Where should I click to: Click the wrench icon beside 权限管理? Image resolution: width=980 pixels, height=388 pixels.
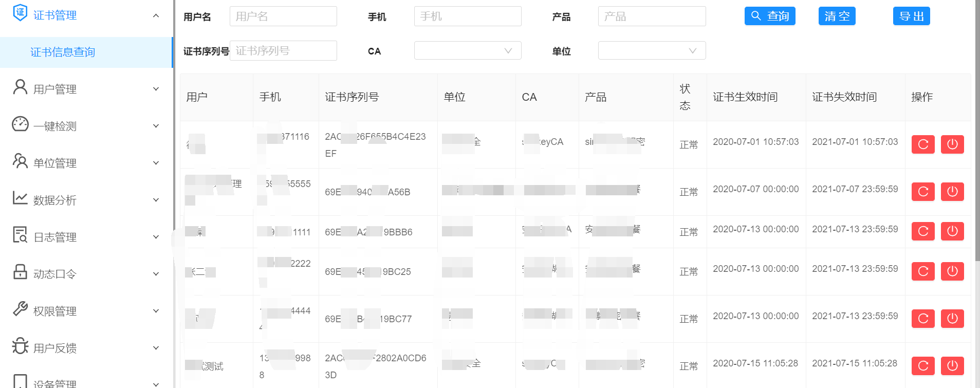tap(20, 309)
